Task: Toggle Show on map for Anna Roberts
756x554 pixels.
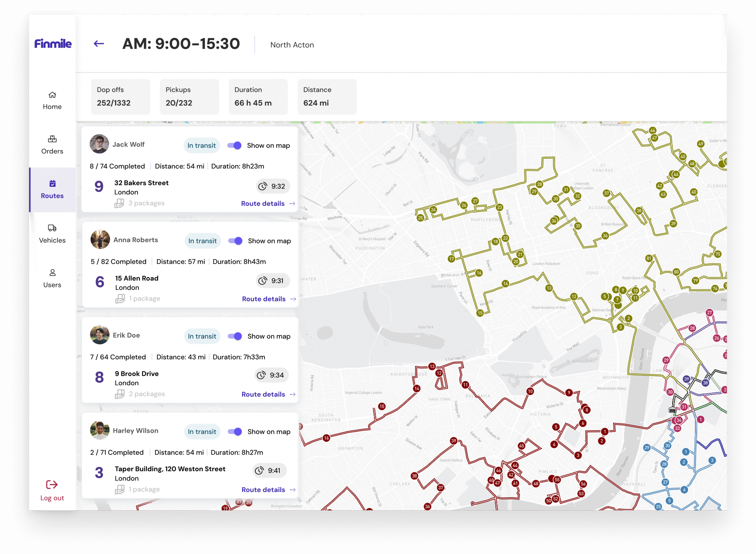Action: point(235,241)
